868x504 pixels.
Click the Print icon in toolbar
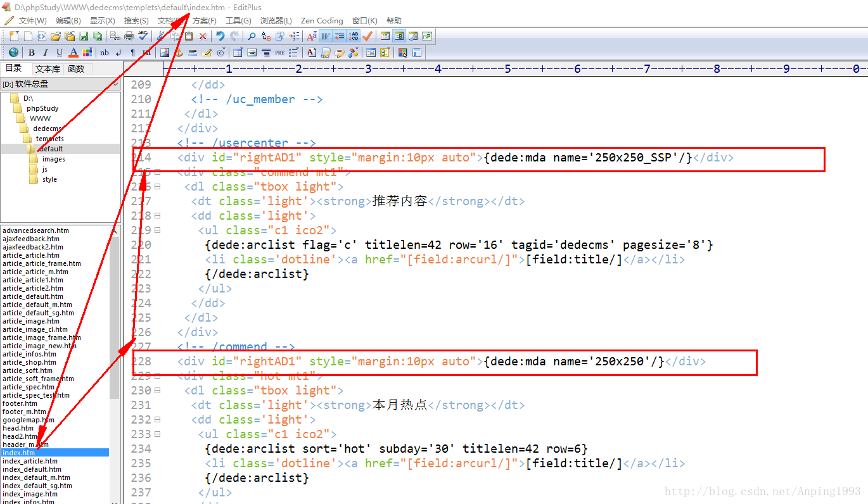129,36
